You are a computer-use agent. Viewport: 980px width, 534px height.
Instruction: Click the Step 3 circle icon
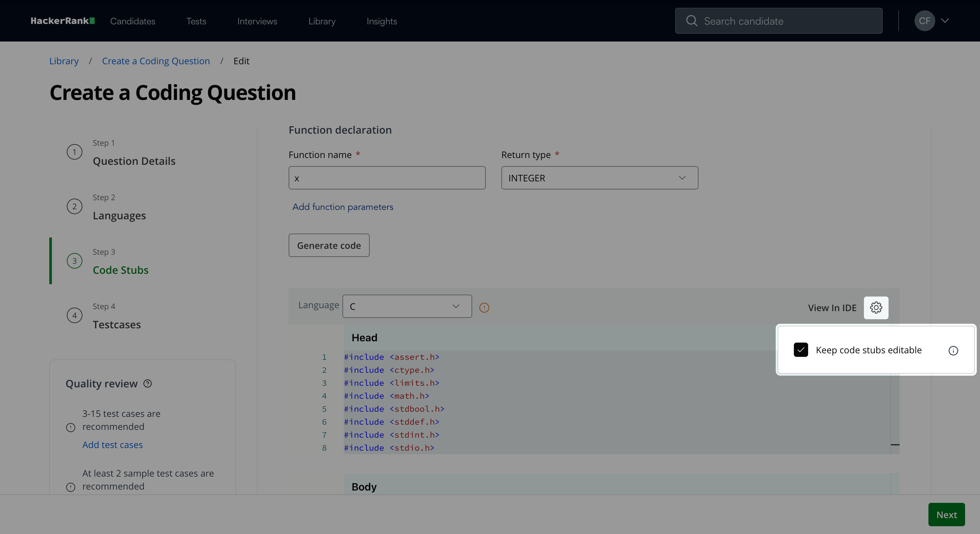point(75,261)
